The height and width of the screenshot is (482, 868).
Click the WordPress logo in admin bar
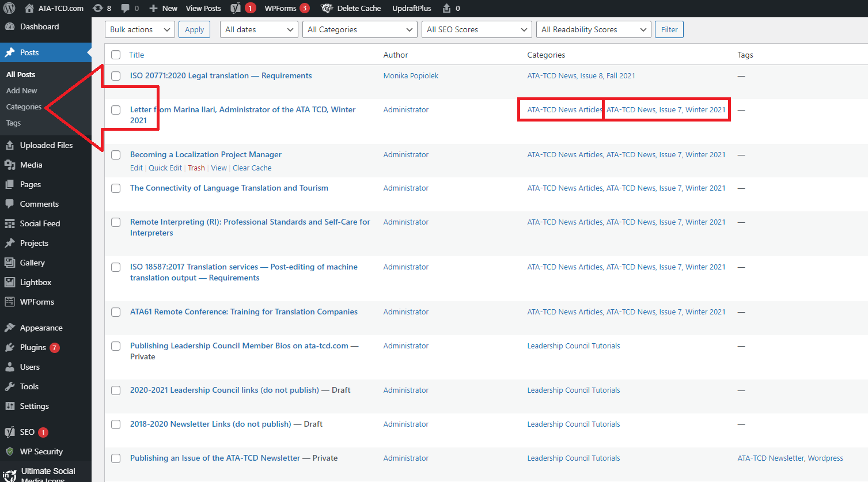pos(9,8)
